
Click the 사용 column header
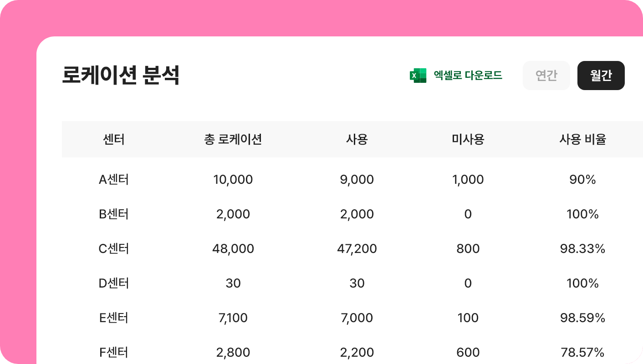tap(357, 139)
